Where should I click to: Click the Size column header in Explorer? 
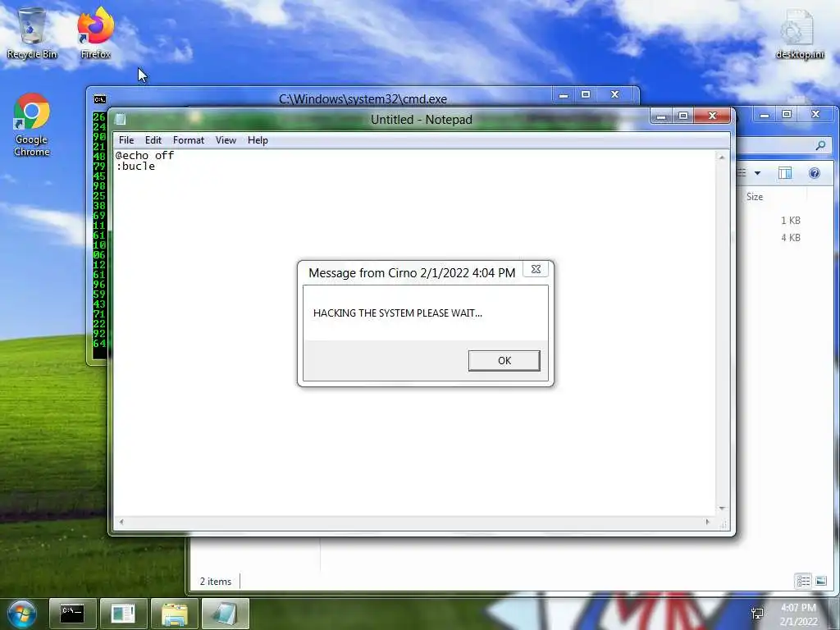coord(755,197)
